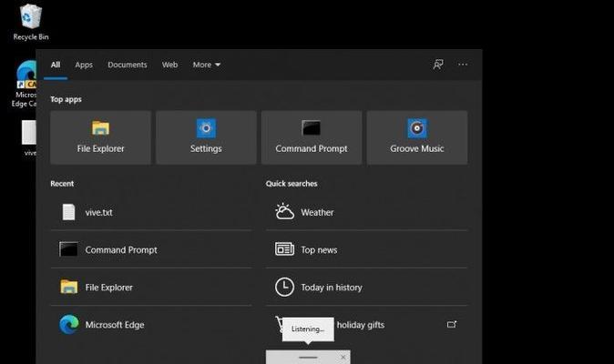Click the Weather cloud-sun icon
614x364 pixels.
pos(284,211)
